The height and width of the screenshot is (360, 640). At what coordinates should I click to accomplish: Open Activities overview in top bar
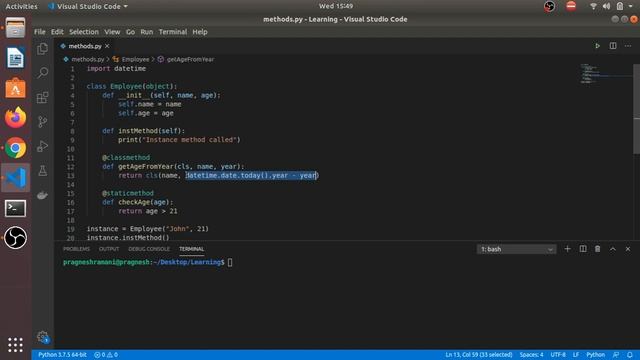pyautogui.click(x=21, y=6)
